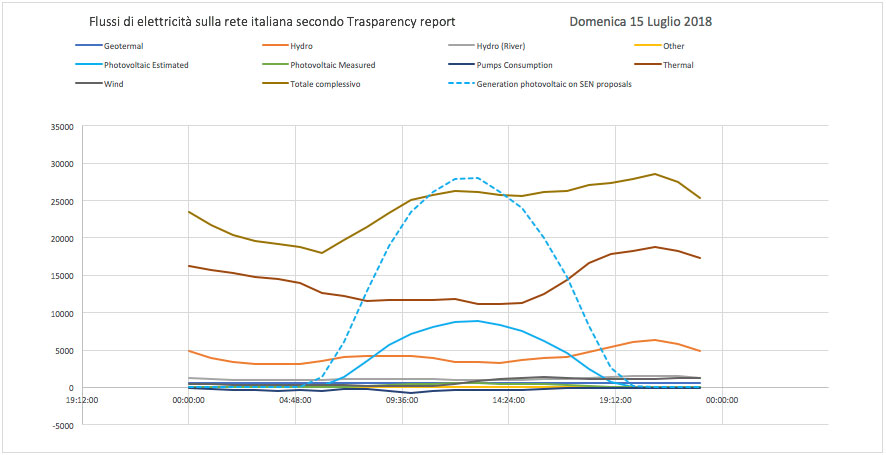The image size is (886, 455).
Task: Click the Wind legend label
Action: click(114, 84)
